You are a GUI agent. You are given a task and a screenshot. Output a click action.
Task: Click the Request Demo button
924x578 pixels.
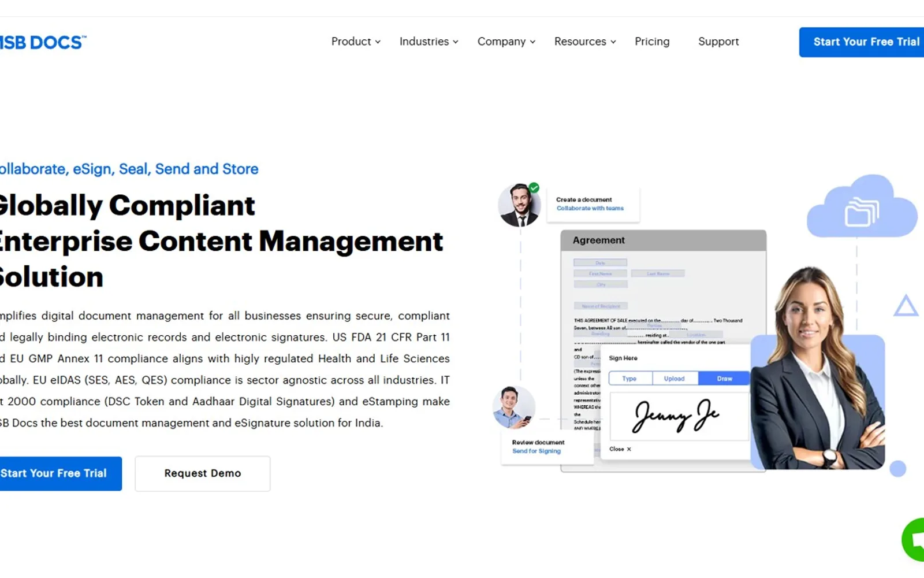(203, 473)
